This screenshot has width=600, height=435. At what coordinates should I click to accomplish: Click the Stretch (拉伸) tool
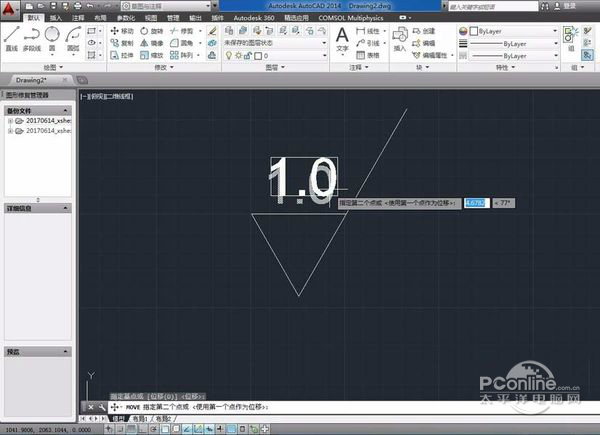tap(122, 55)
